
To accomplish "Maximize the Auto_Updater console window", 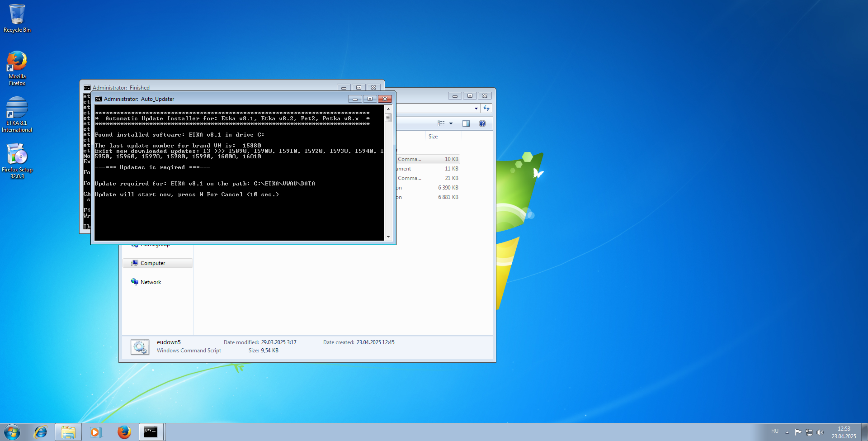I will tap(370, 99).
